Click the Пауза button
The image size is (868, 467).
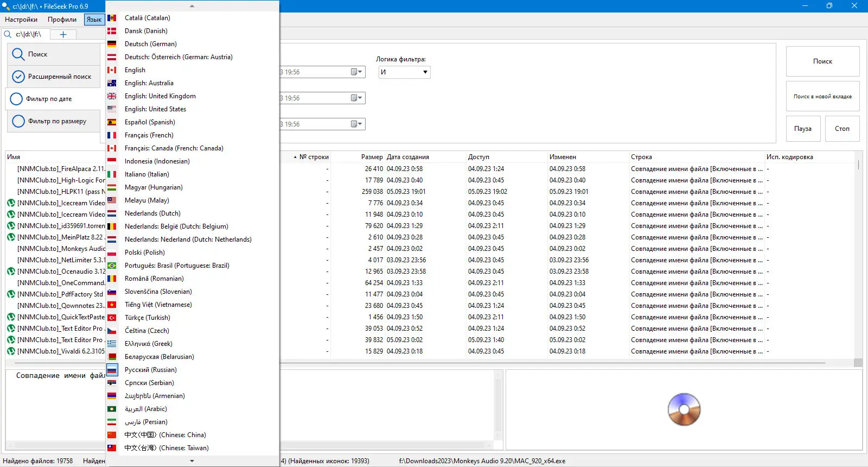pos(803,129)
